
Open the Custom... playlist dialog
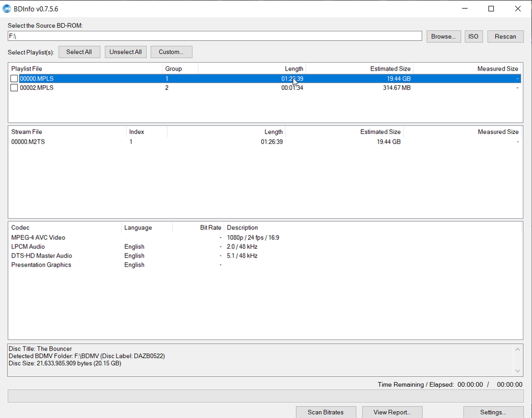click(171, 52)
